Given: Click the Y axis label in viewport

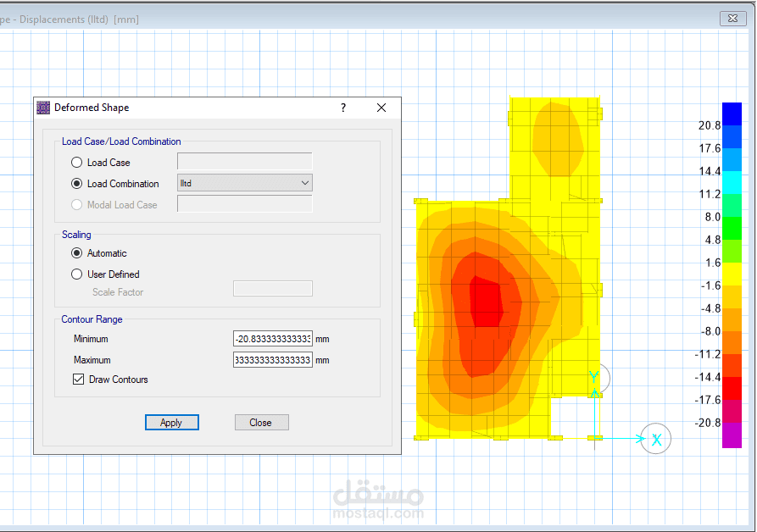Looking at the screenshot, I should pyautogui.click(x=594, y=377).
